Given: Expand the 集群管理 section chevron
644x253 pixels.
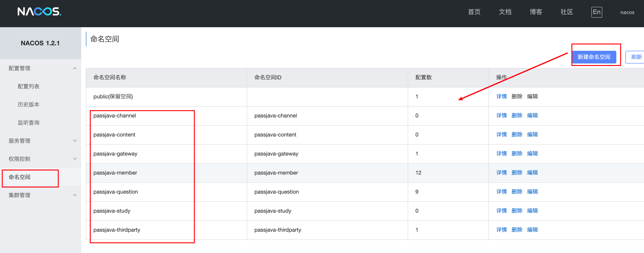Looking at the screenshot, I should [75, 195].
